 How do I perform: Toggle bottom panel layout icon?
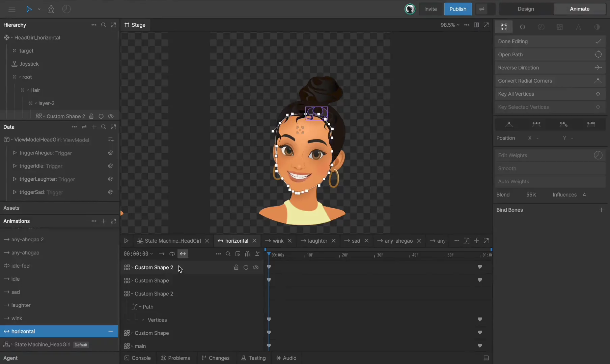tap(486, 358)
